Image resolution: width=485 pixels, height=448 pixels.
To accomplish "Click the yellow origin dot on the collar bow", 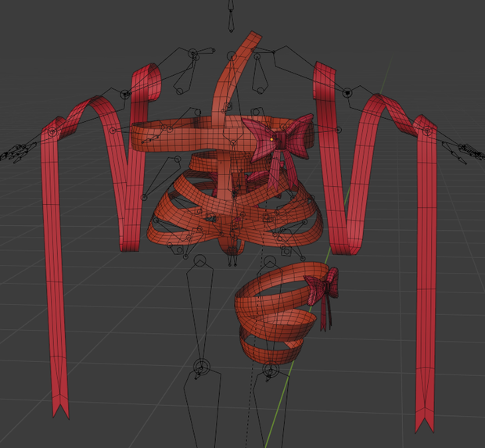I will pos(271,139).
